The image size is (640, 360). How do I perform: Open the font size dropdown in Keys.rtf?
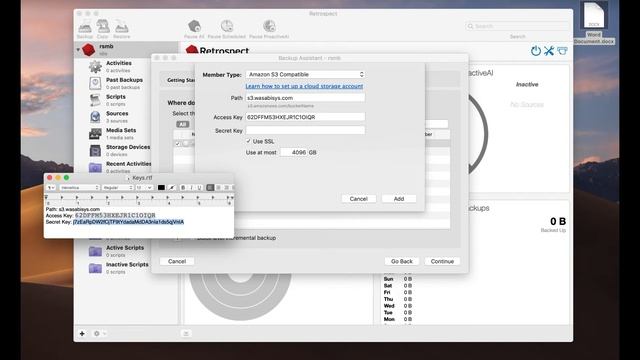(144, 187)
